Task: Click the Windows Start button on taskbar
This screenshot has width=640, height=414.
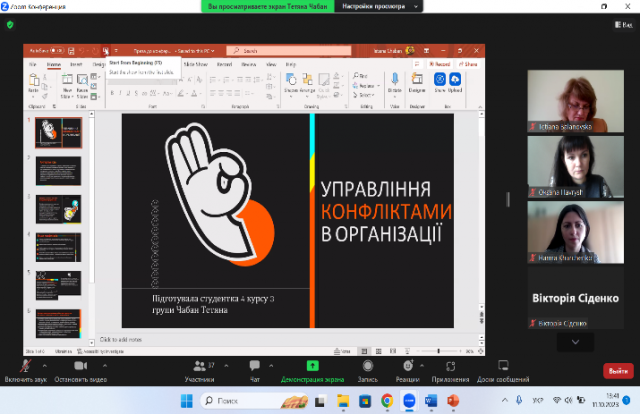Action: 187,401
